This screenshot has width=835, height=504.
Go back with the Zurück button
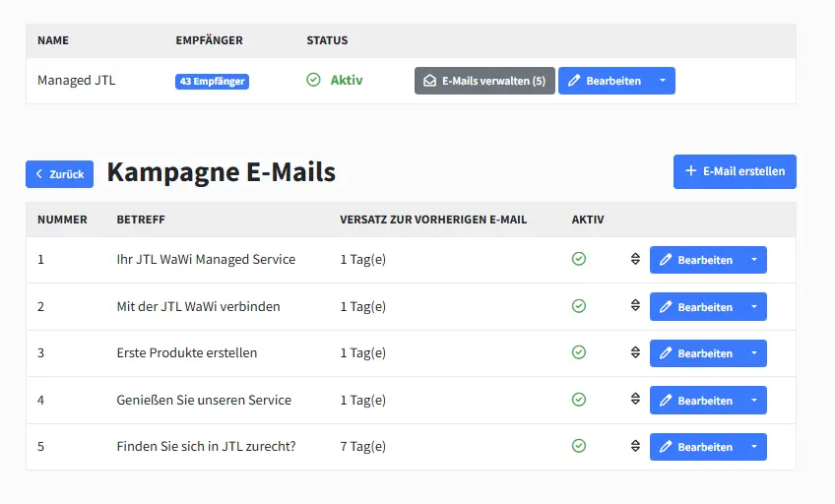(60, 174)
